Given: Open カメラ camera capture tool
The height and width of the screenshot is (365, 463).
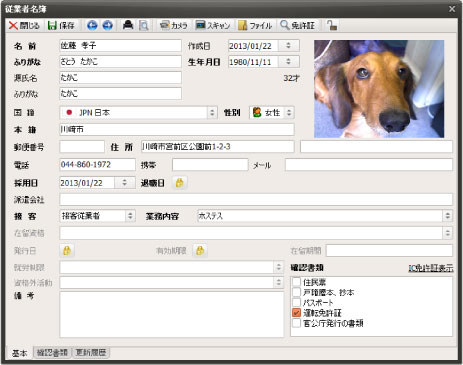Looking at the screenshot, I should coord(174,25).
